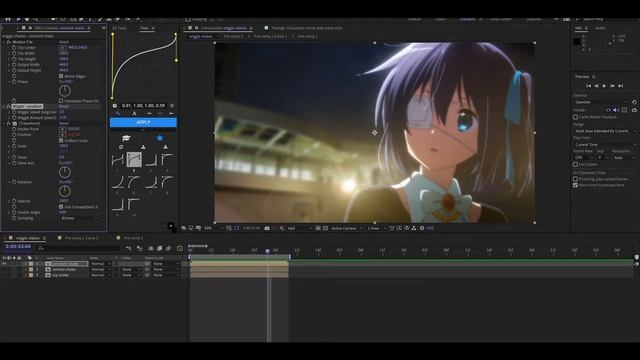Expand the Wiggle - position effect twirl
The height and width of the screenshot is (360, 640).
[4, 106]
